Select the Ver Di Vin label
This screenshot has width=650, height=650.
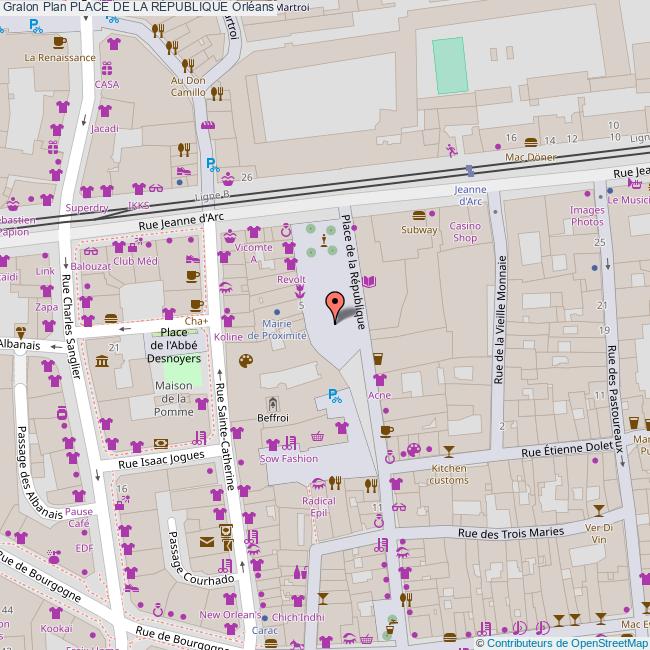[600, 533]
